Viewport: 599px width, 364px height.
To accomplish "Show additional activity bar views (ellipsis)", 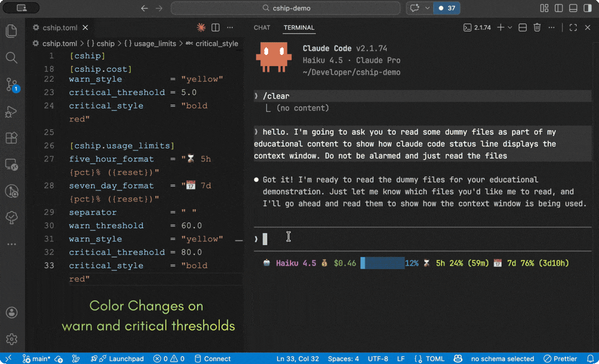I will tap(12, 244).
